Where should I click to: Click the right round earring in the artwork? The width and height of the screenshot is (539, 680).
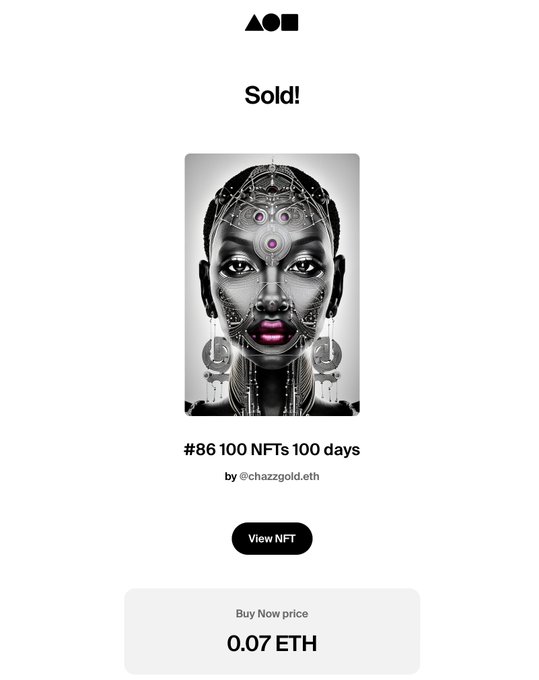[x=327, y=355]
